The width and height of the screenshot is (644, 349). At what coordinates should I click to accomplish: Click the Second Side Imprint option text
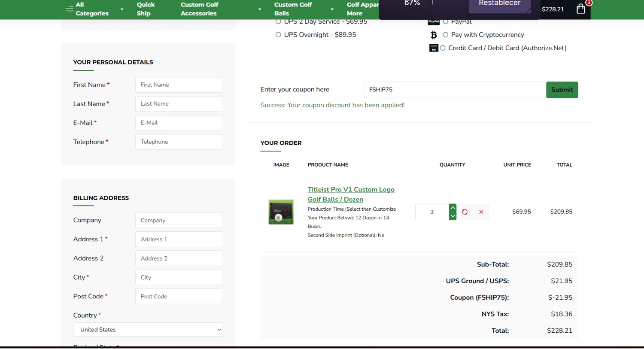coord(346,235)
